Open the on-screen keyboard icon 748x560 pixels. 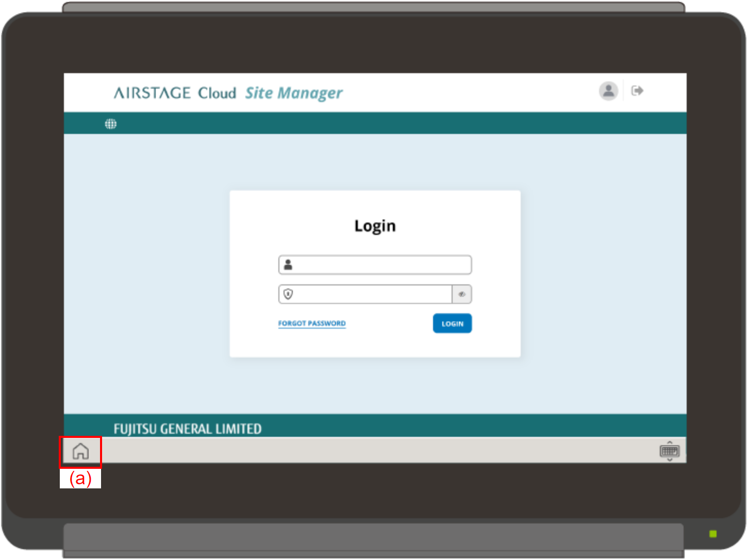(x=669, y=452)
